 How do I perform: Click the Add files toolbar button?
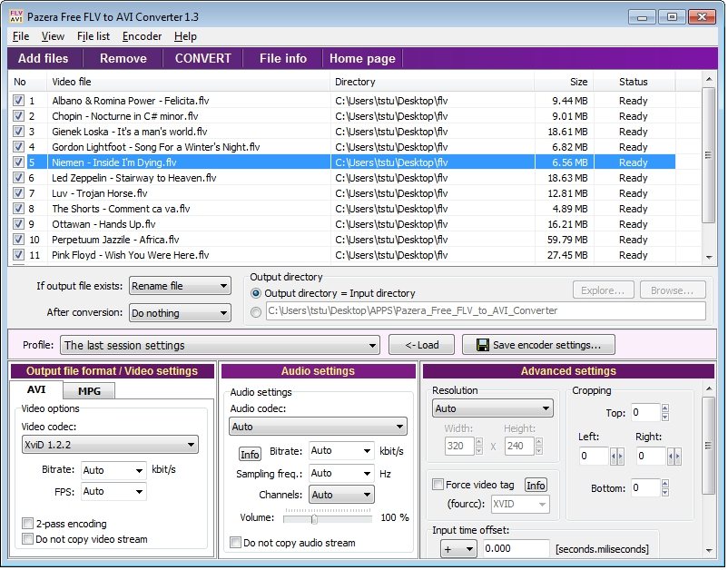44,58
